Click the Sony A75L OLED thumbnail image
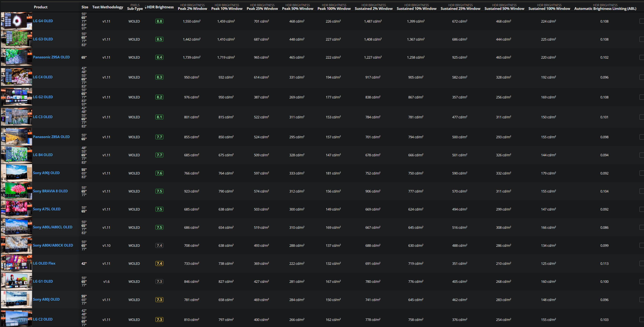 [17, 209]
